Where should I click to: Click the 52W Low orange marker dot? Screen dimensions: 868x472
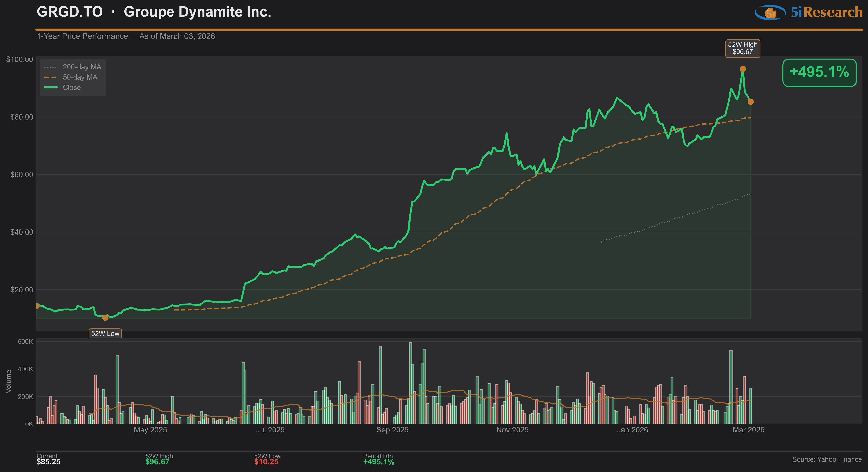click(105, 318)
